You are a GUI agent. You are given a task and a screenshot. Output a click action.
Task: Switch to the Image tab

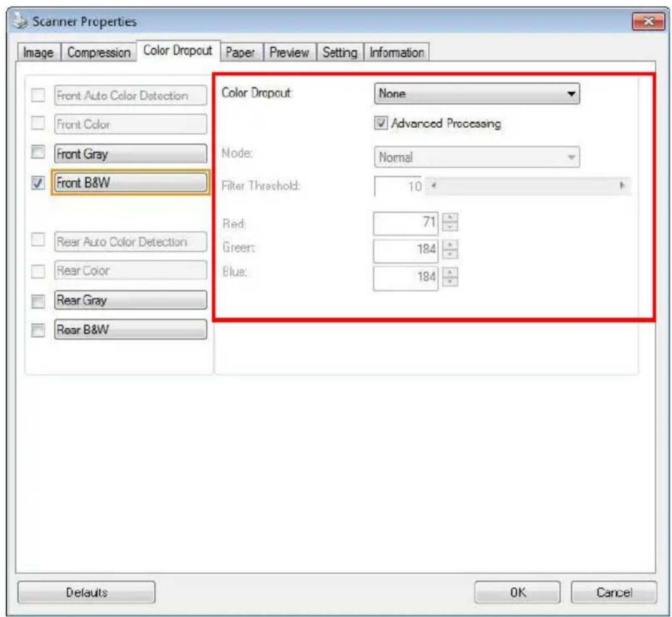point(38,52)
